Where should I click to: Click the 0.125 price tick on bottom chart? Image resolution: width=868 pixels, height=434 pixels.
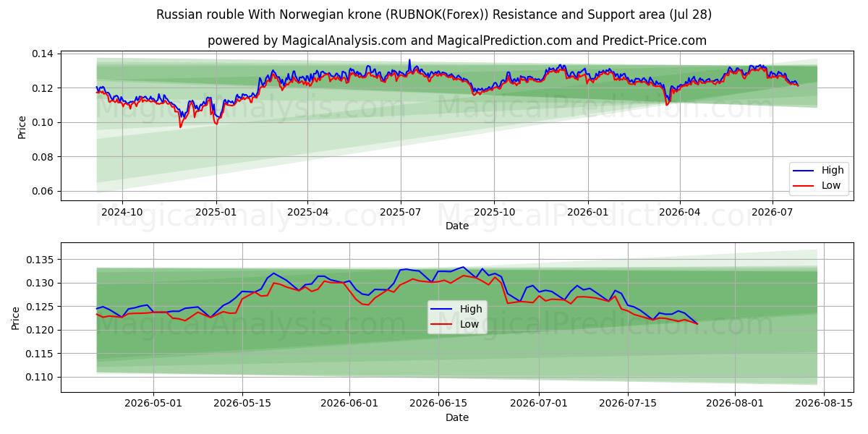[x=41, y=307]
